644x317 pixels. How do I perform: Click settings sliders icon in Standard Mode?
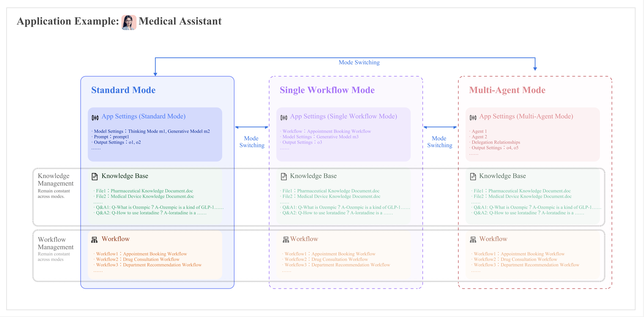click(x=95, y=117)
